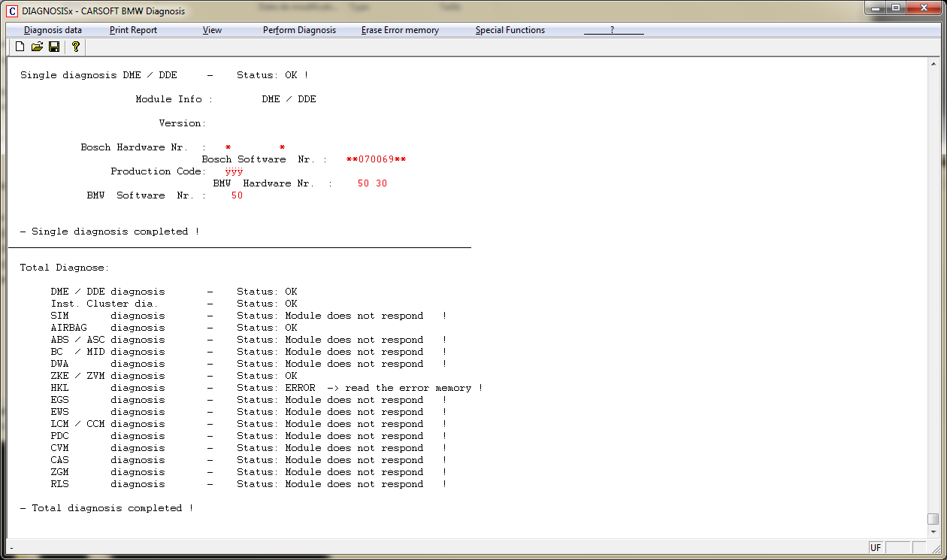Click the BMW Hardware Nr. value 50 30
This screenshot has width=947, height=560.
pos(372,183)
